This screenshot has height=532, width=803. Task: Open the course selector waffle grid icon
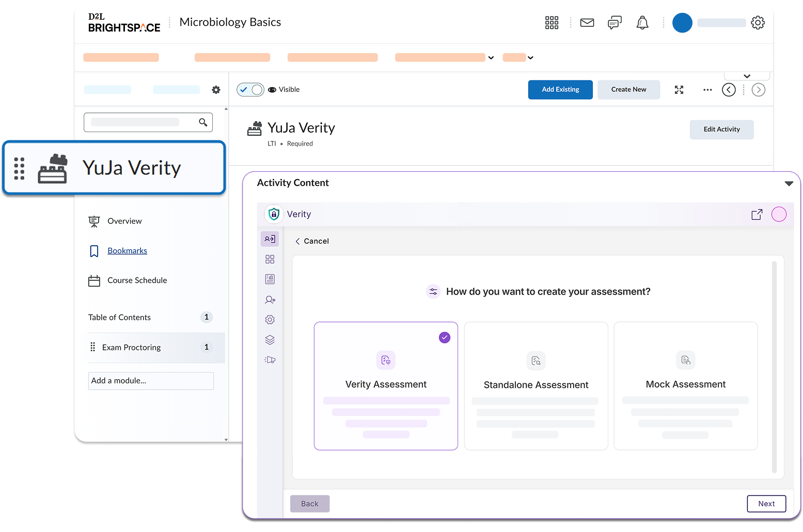552,23
